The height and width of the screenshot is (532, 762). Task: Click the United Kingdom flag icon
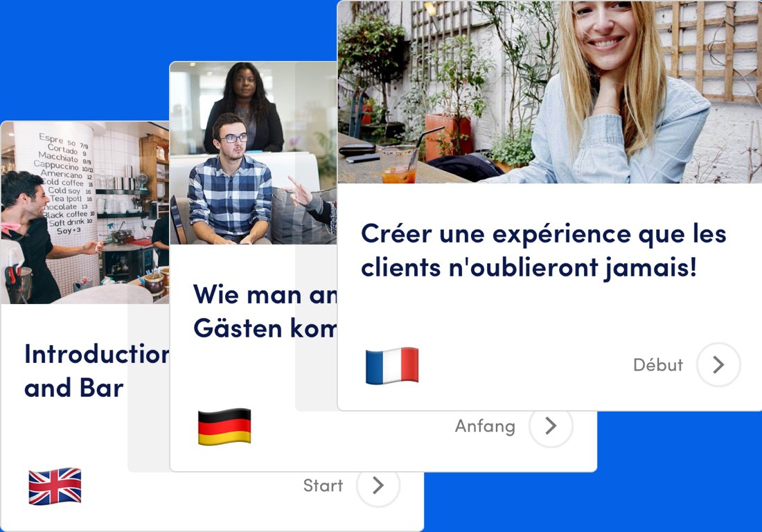click(x=55, y=486)
